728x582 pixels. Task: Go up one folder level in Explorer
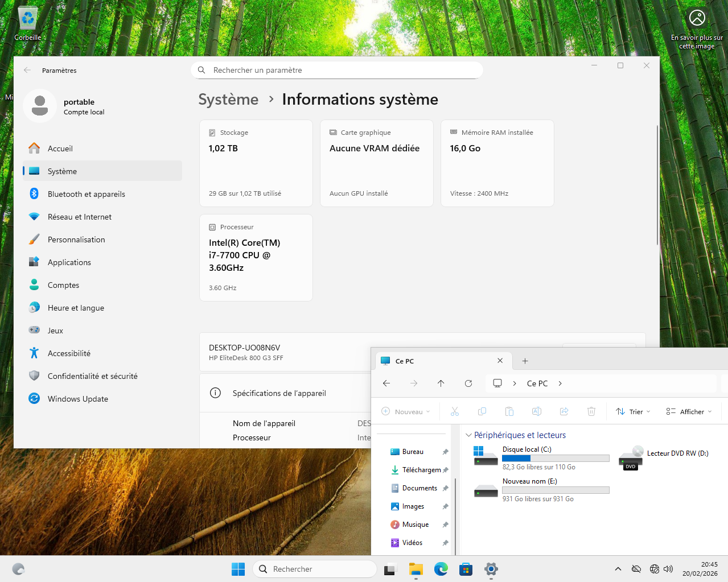(x=441, y=383)
